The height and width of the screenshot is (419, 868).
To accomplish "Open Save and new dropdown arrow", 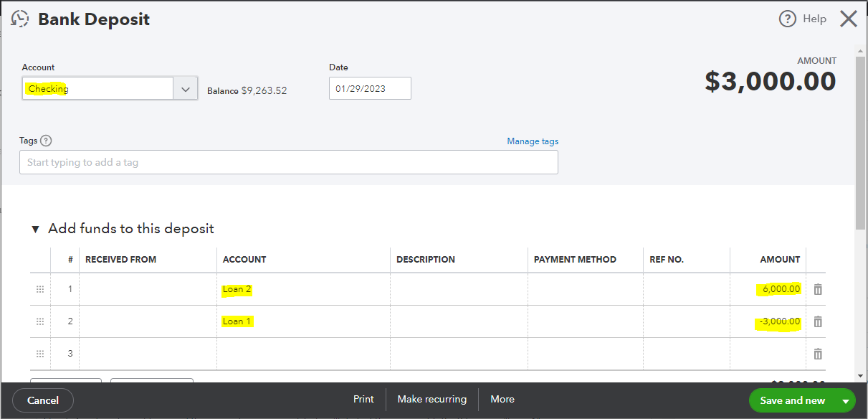I will [846, 401].
